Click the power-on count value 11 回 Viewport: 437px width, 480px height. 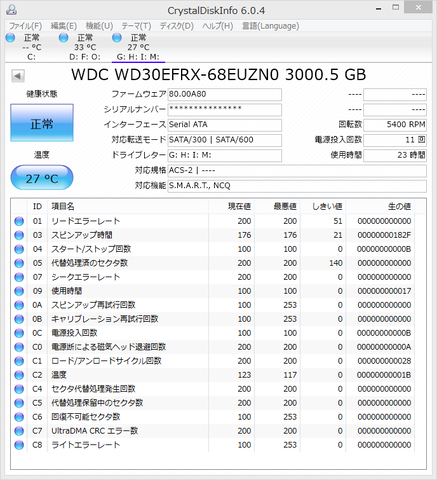click(x=395, y=140)
